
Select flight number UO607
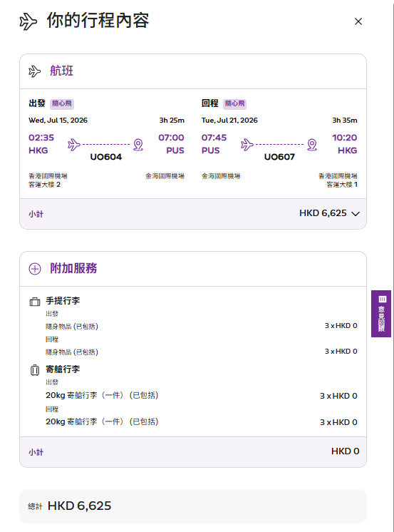(279, 157)
